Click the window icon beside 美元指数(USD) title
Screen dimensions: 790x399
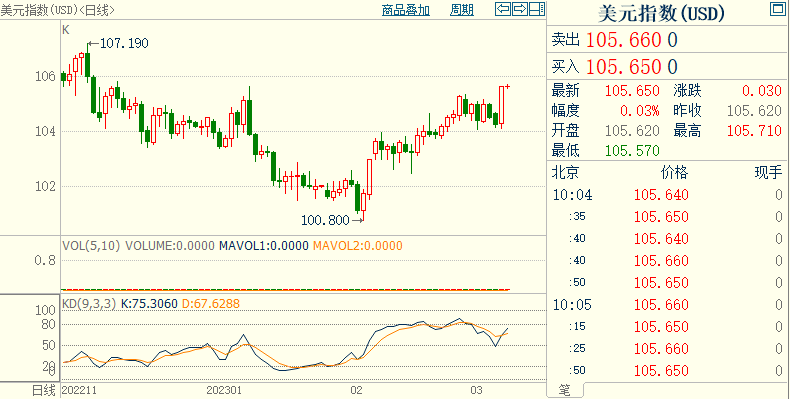tap(778, 10)
